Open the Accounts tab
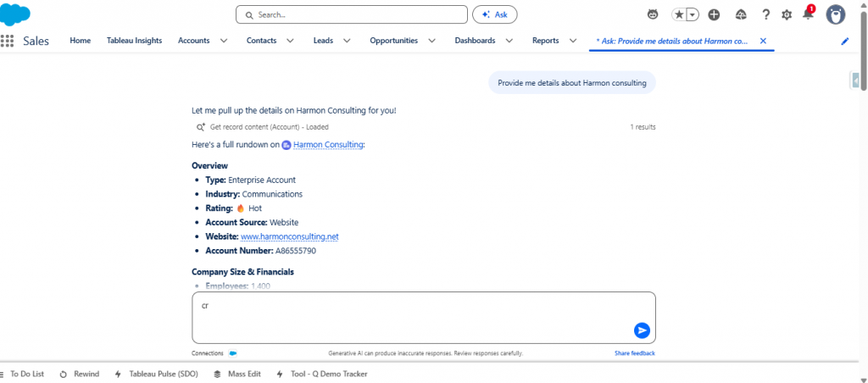The image size is (868, 383). pyautogui.click(x=194, y=41)
